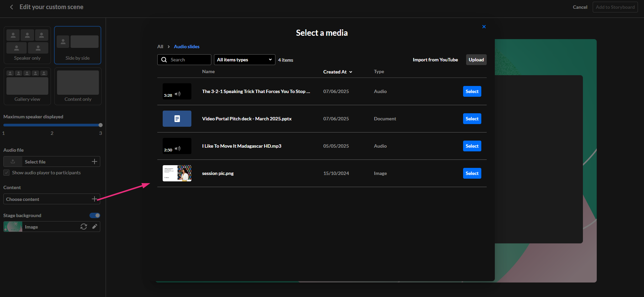644x297 pixels.
Task: Sort by the Created At column
Action: [338, 72]
